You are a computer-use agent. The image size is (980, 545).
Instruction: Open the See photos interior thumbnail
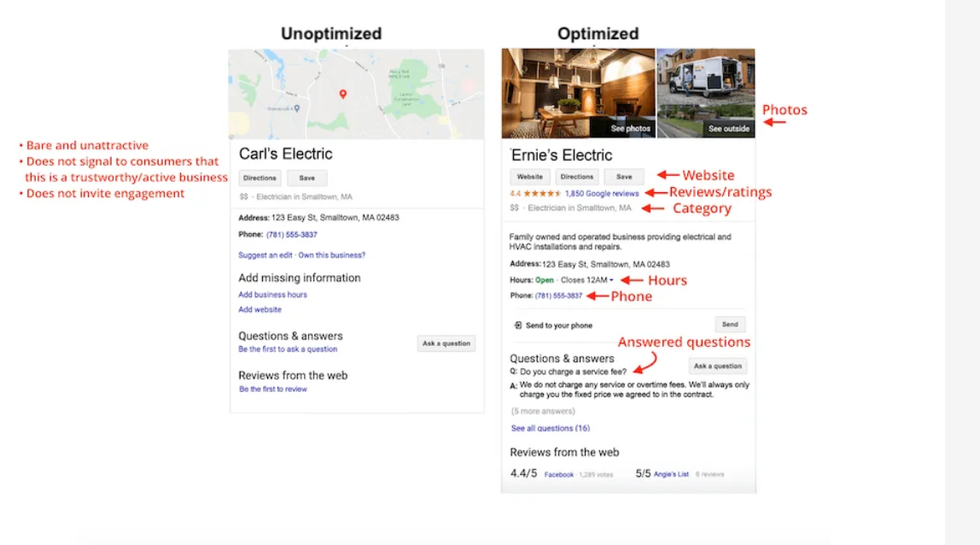(x=578, y=93)
